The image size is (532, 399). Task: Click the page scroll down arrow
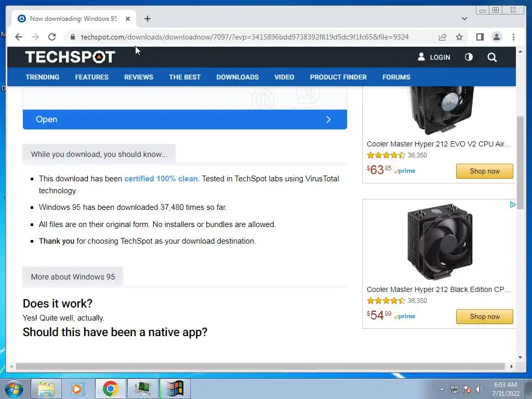pos(520,357)
